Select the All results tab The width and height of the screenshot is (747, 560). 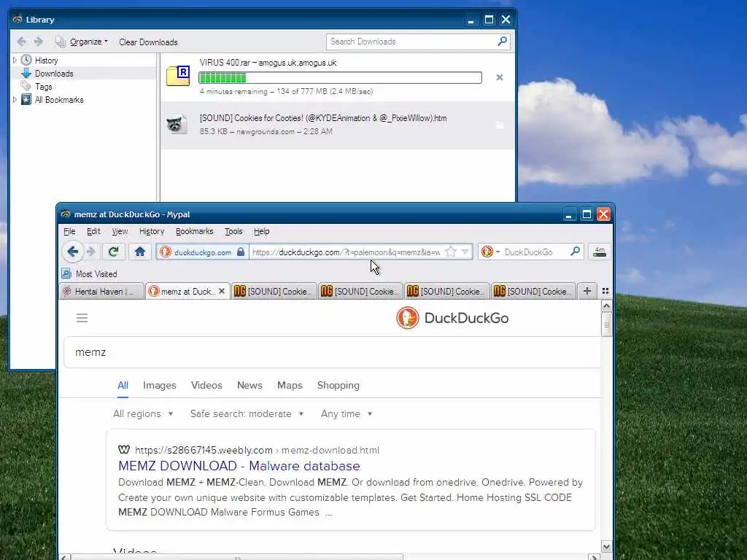coord(123,385)
